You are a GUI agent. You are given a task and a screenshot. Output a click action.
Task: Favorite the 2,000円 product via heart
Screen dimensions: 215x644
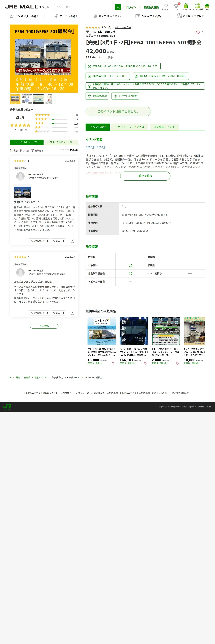pos(177,363)
